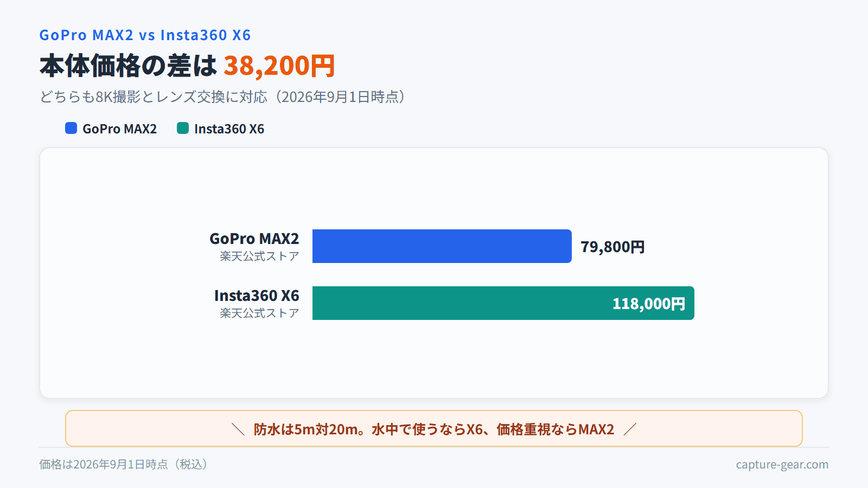Select the 79,800円 value label

click(612, 247)
